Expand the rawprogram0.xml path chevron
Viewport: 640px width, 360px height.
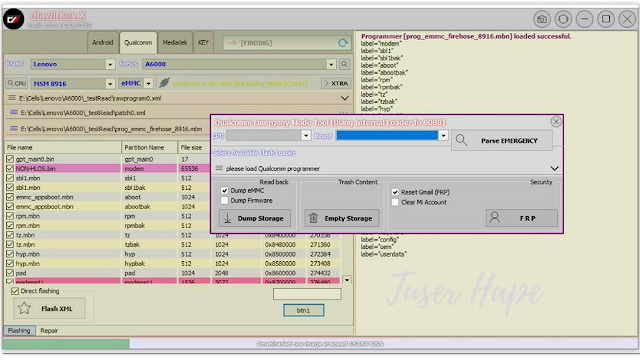(x=344, y=98)
